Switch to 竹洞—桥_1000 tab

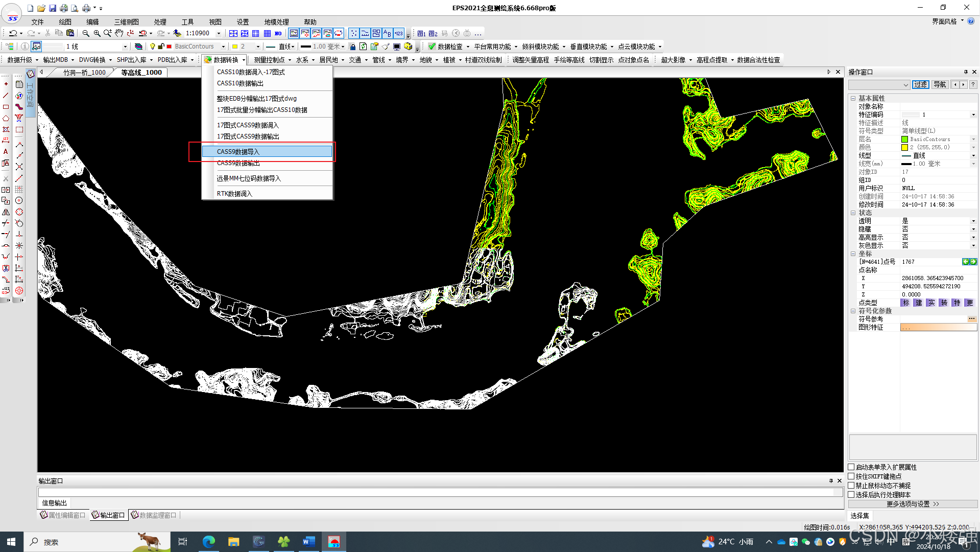click(x=84, y=73)
